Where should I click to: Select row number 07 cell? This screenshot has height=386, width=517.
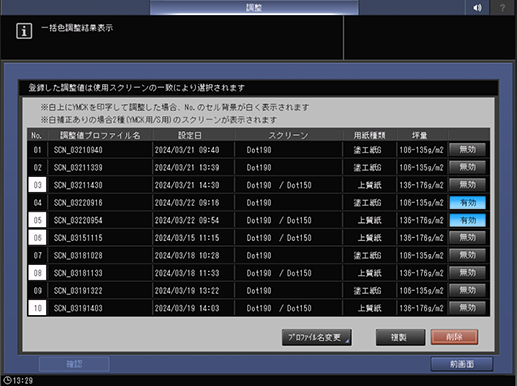(37, 255)
